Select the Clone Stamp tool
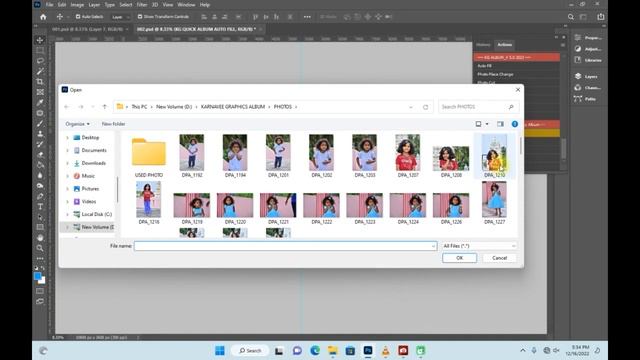The height and width of the screenshot is (360, 640). (x=40, y=134)
